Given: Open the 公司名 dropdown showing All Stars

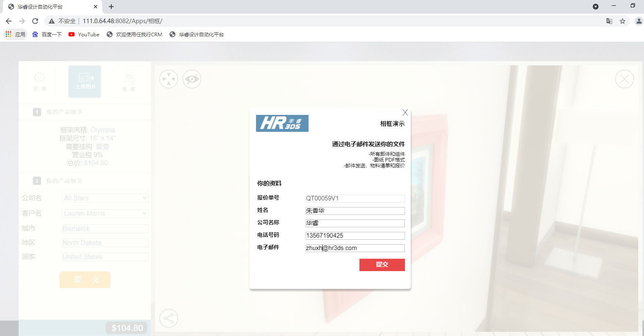Looking at the screenshot, I should (x=105, y=198).
